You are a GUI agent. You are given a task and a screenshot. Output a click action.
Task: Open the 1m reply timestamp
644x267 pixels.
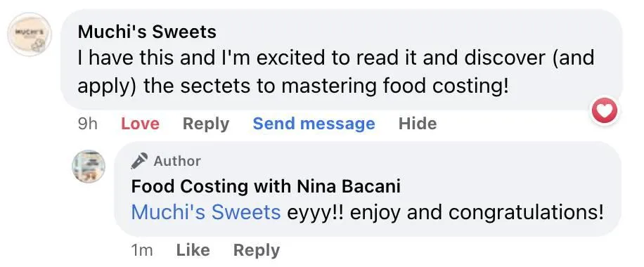click(x=142, y=251)
